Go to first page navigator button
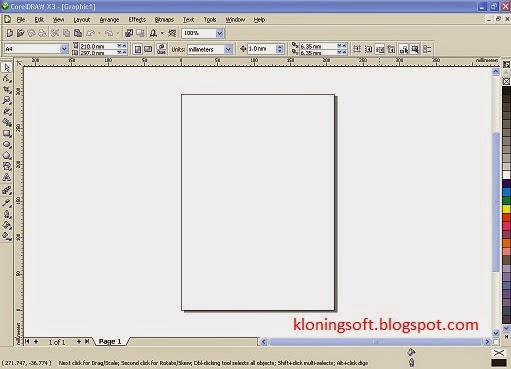The height and width of the screenshot is (369, 511). point(27,341)
